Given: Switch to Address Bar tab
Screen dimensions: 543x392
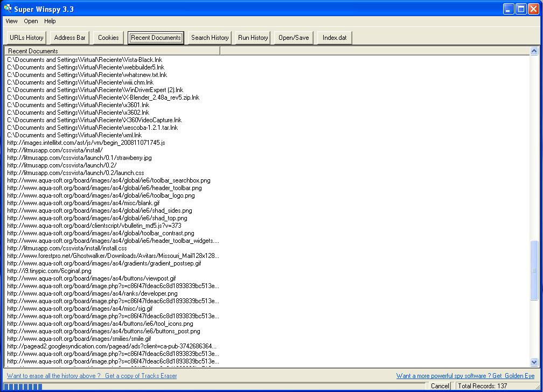Looking at the screenshot, I should (69, 37).
